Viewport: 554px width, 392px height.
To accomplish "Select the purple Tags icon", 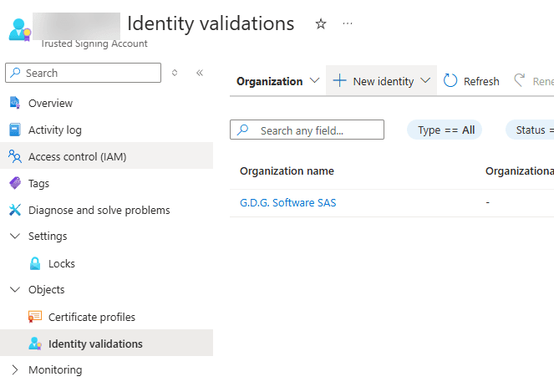I will click(x=14, y=183).
